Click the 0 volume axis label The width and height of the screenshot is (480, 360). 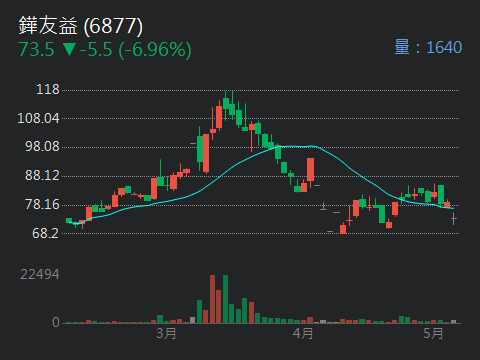tap(56, 322)
